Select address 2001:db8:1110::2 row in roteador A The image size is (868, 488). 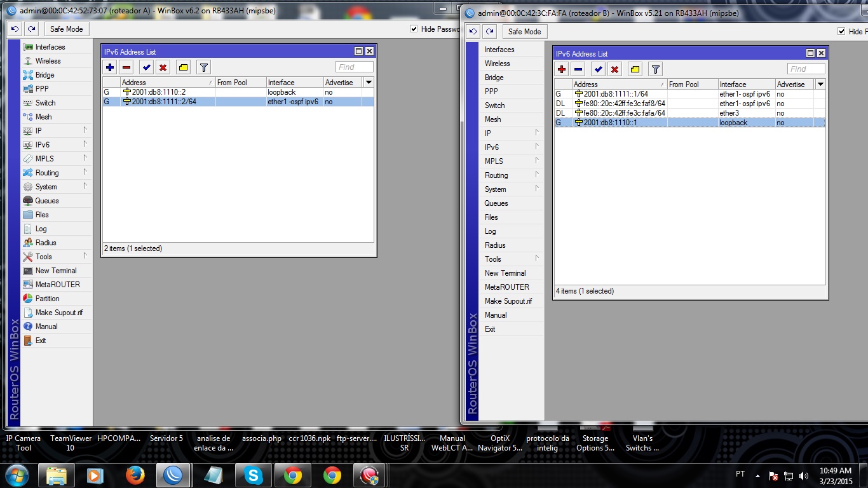238,92
